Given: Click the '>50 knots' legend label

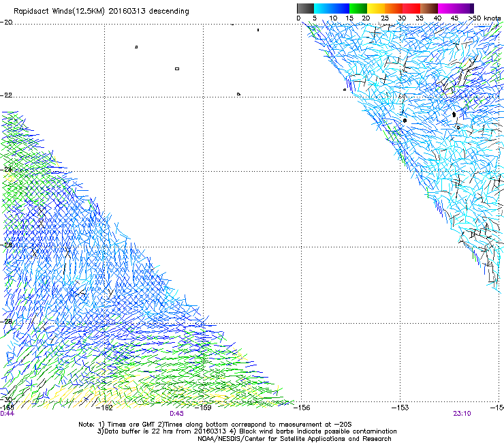Looking at the screenshot, I should (484, 18).
